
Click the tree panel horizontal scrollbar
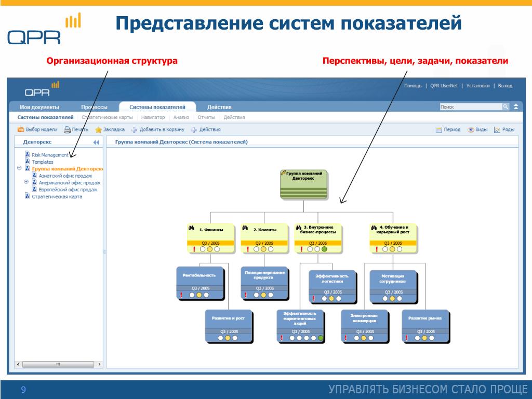(x=58, y=364)
